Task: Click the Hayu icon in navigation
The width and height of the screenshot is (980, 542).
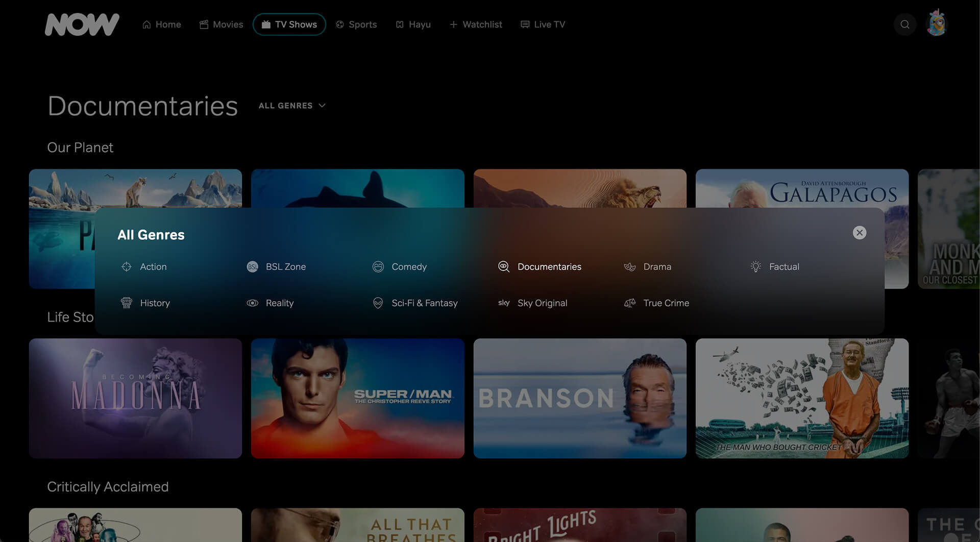Action: 400,24
